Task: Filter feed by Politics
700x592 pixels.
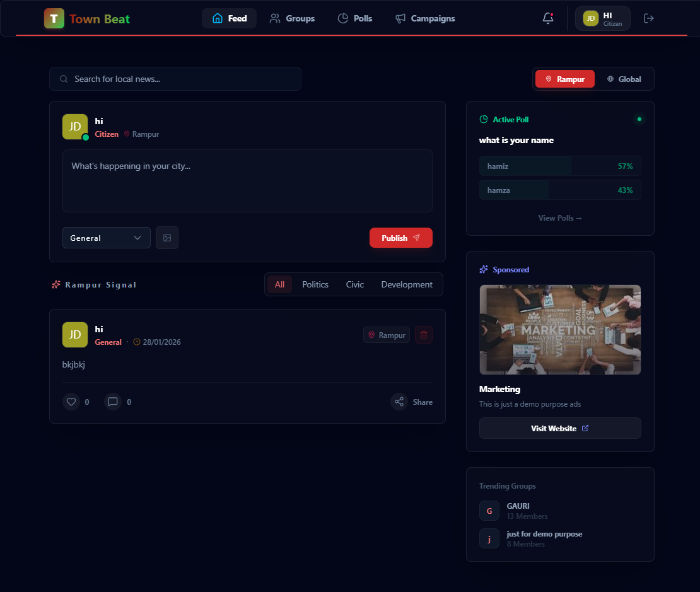Action: pos(315,284)
